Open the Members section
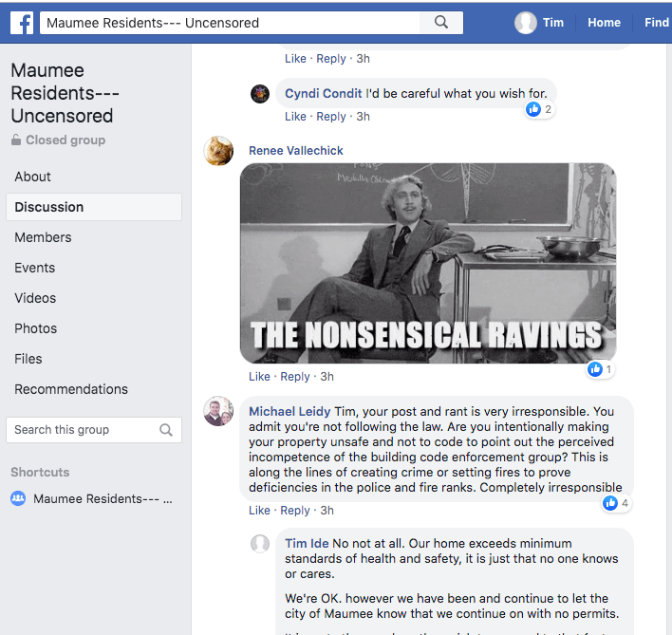The width and height of the screenshot is (672, 635). 43,237
